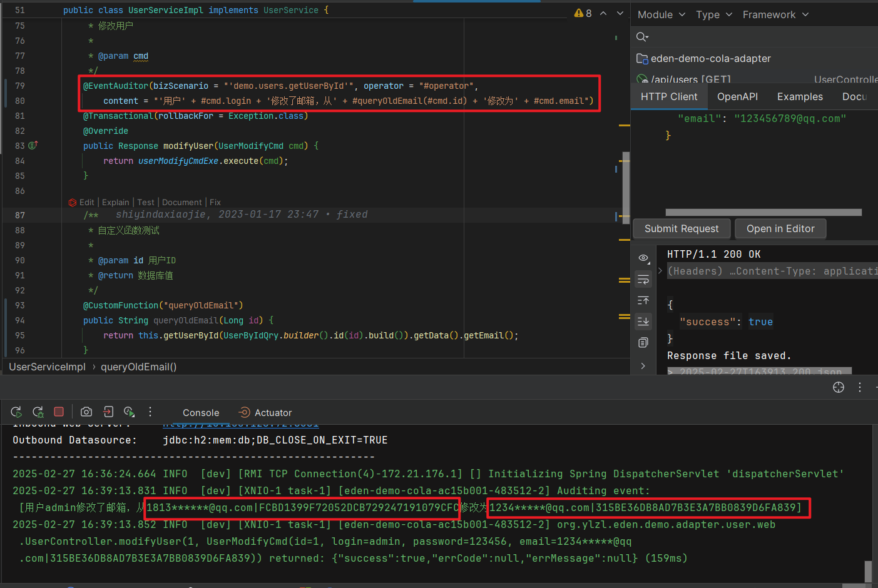This screenshot has width=878, height=588.
Task: Select the eden-demo-cola-adapter module icon
Action: point(642,58)
